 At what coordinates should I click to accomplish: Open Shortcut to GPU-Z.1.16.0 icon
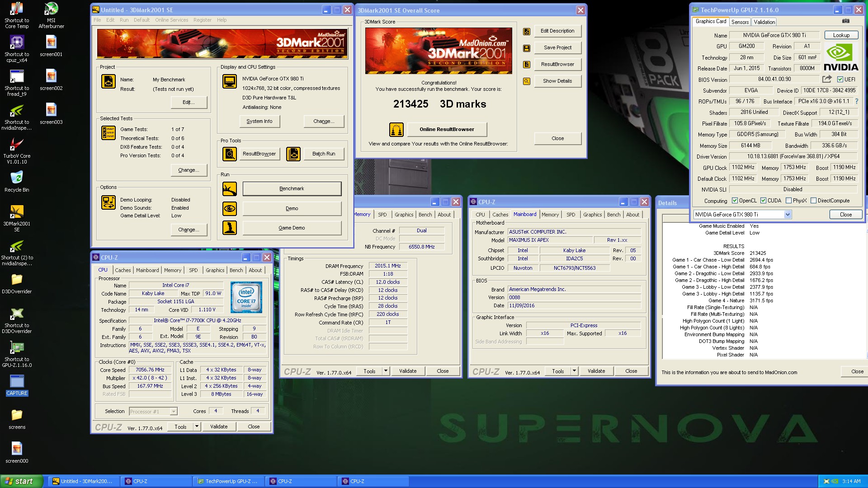pyautogui.click(x=17, y=354)
